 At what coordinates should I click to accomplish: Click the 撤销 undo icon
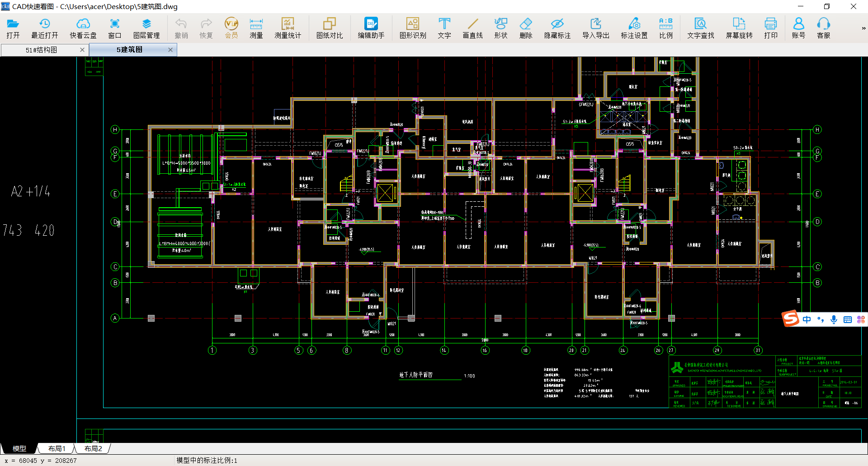(x=181, y=29)
